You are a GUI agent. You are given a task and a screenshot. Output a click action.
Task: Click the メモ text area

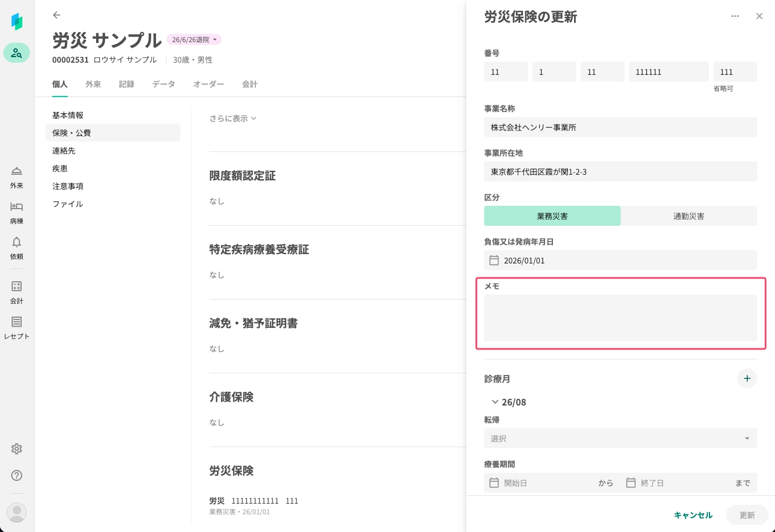point(621,318)
